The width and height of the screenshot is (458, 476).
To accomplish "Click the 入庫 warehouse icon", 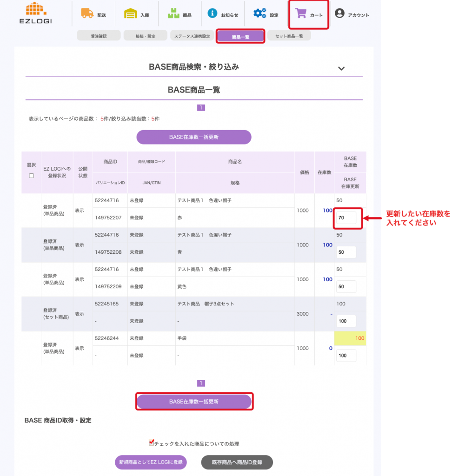I will (131, 14).
